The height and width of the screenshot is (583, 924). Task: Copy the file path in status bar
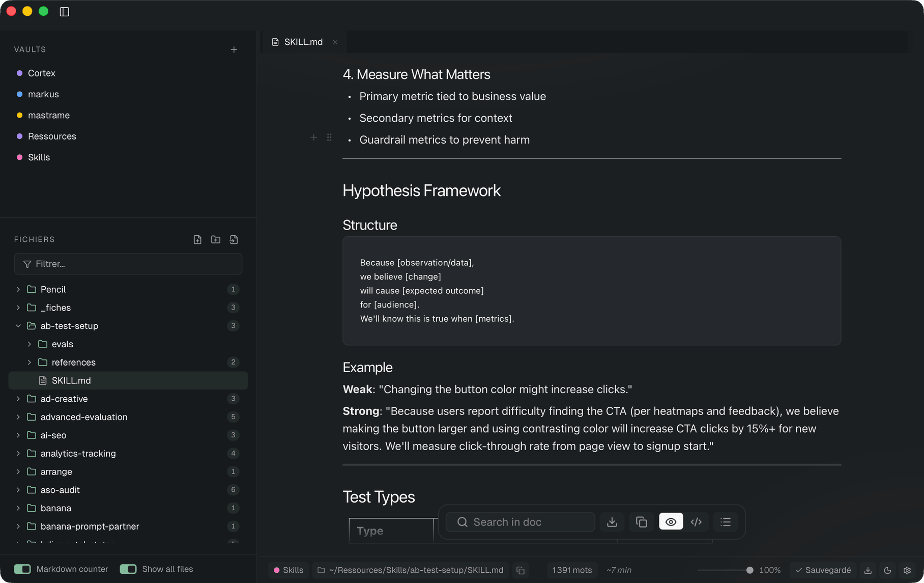[521, 570]
